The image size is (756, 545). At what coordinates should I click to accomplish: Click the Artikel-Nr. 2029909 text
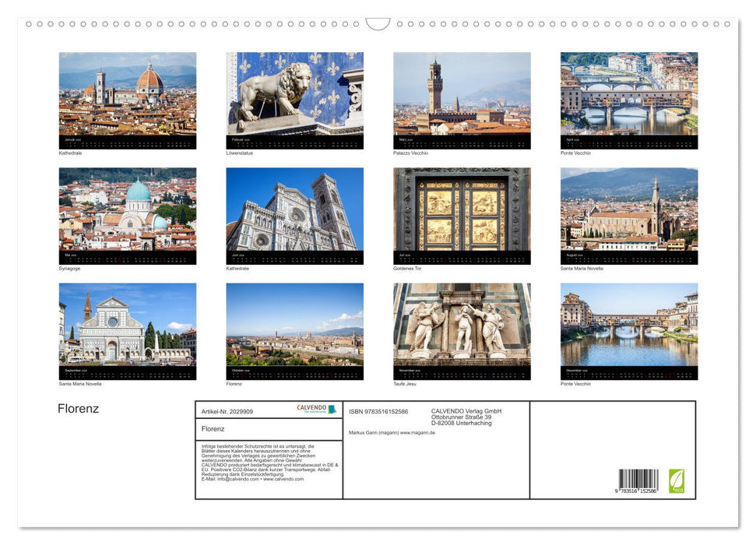click(227, 412)
